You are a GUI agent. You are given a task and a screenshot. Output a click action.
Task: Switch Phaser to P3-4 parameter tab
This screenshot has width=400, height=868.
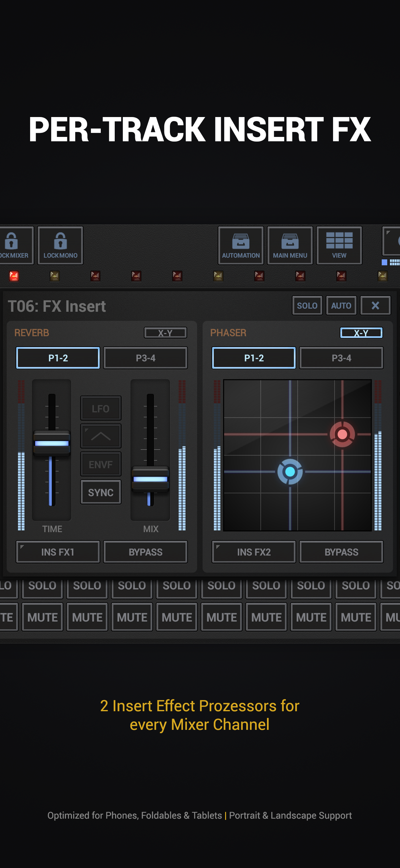(341, 358)
